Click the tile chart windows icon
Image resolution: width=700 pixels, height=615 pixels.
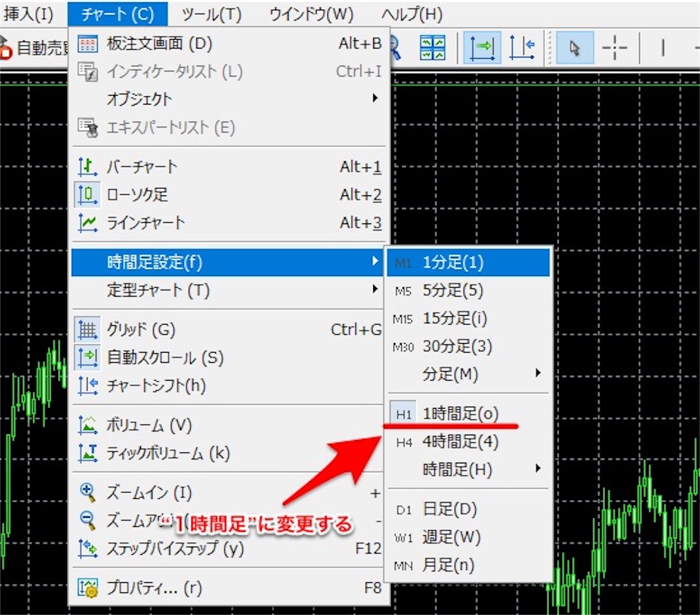pos(433,48)
